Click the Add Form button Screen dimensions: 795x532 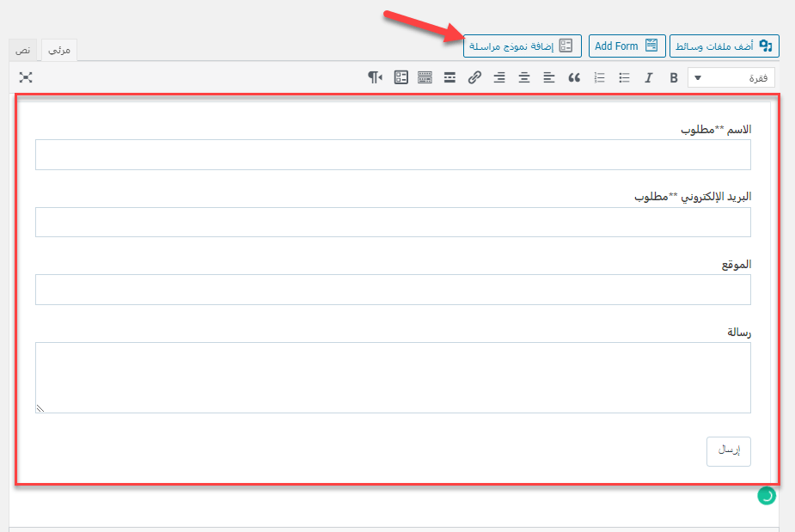click(627, 46)
